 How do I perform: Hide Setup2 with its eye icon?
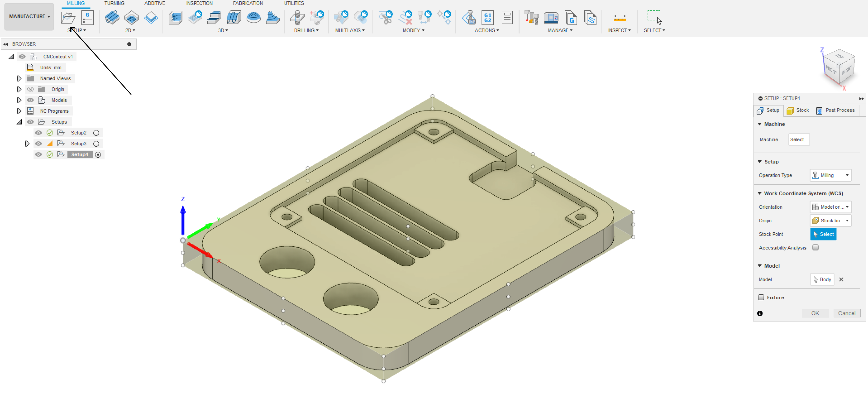coord(38,133)
